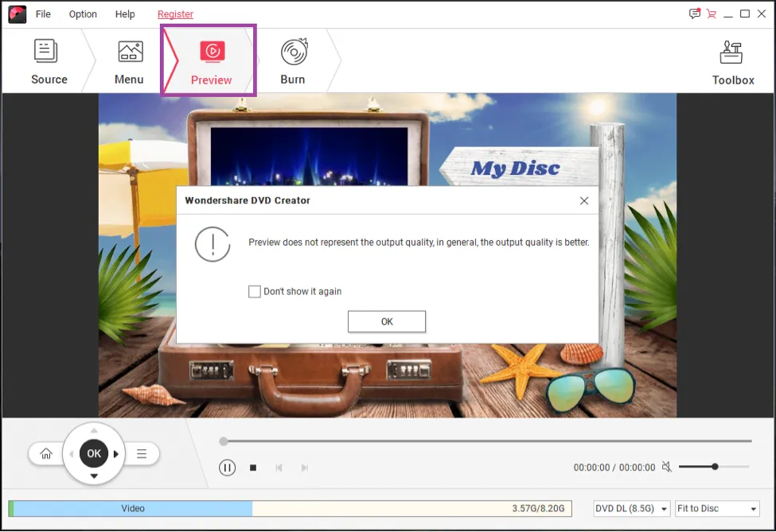Click the 3.57G/8.20G size text

tap(538, 508)
